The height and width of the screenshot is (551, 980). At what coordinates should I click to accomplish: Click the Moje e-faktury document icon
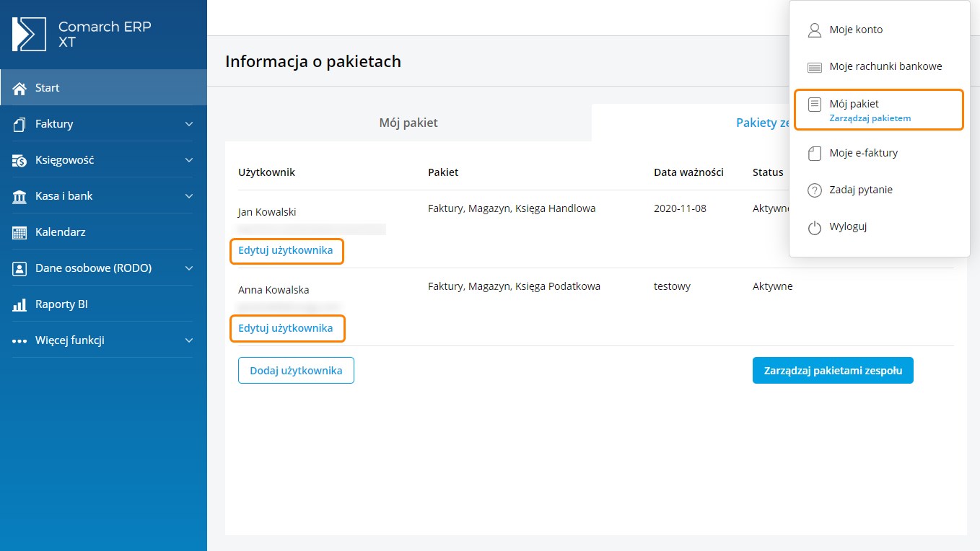[x=814, y=154]
